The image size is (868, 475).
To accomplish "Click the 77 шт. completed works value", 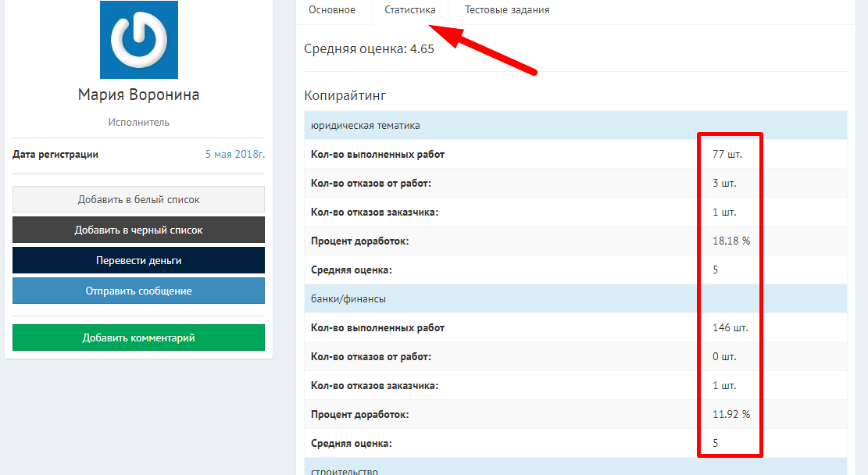I will pos(727,154).
